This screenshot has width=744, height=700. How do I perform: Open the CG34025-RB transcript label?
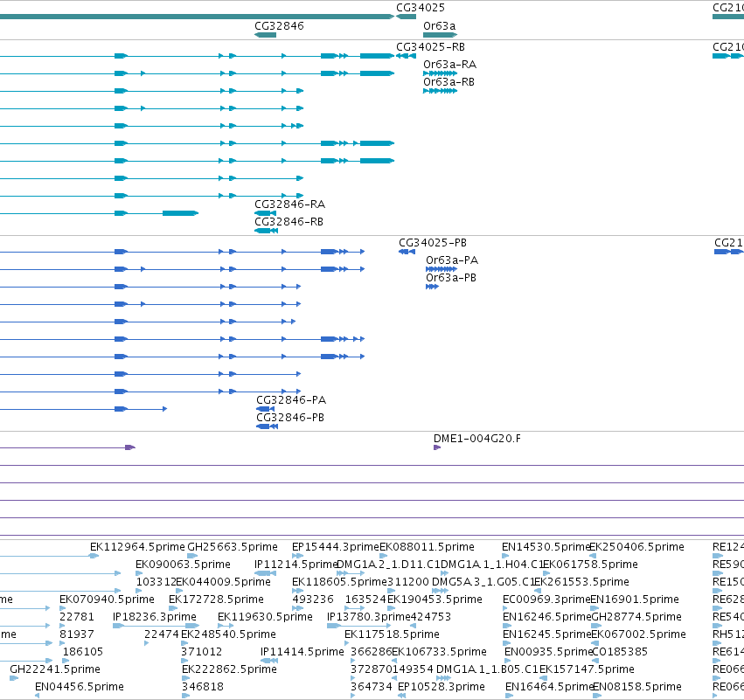pos(430,47)
